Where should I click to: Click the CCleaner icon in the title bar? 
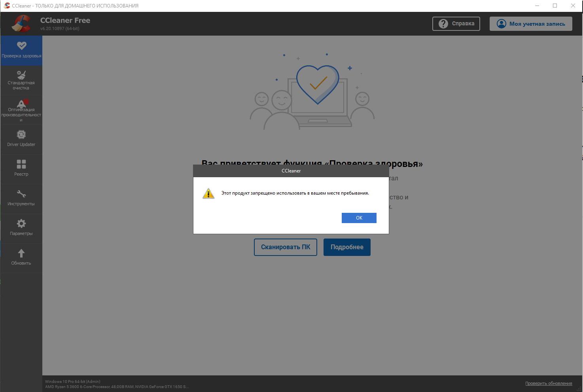[7, 6]
